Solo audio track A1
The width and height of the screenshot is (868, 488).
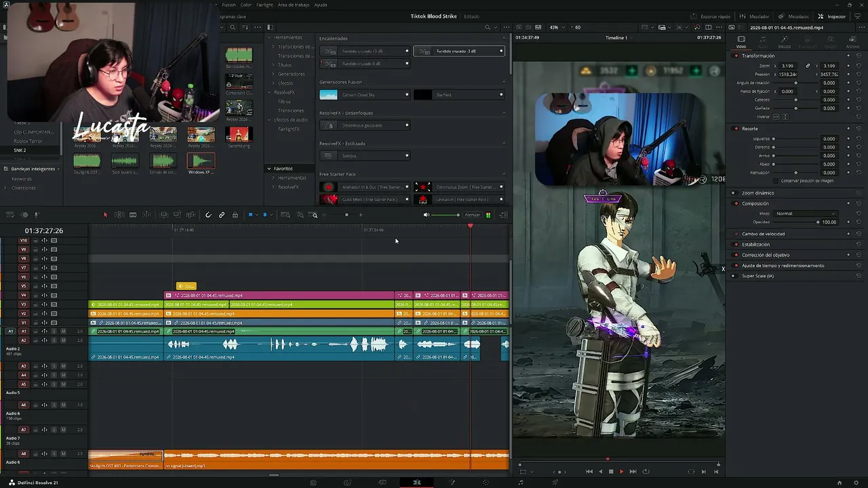[x=54, y=331]
